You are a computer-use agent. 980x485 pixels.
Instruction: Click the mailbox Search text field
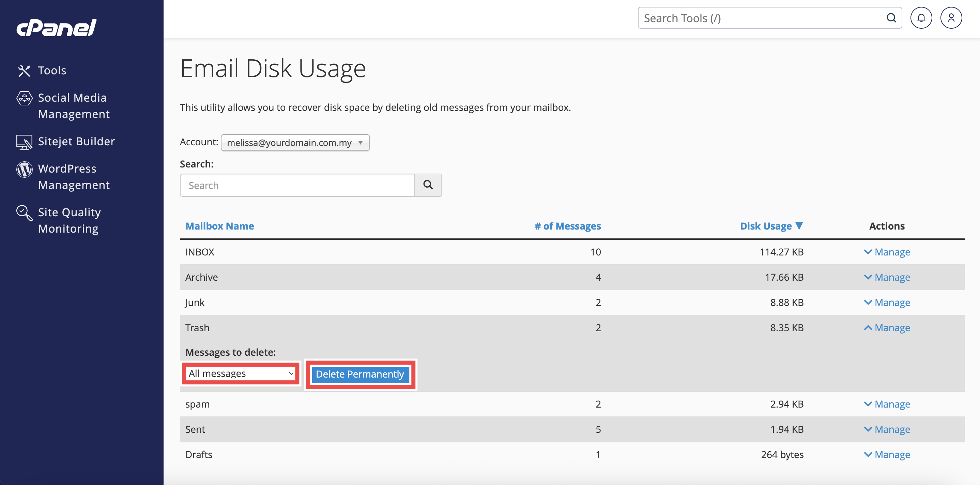pyautogui.click(x=297, y=185)
